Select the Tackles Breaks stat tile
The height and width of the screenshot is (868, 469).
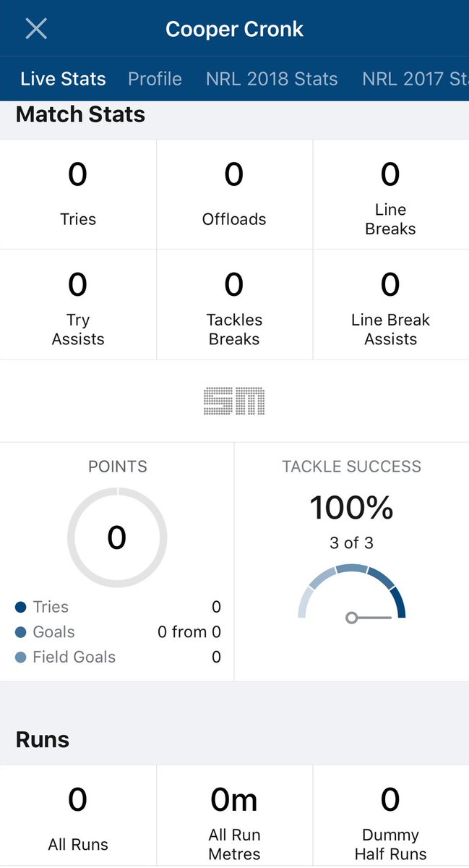coord(234,305)
